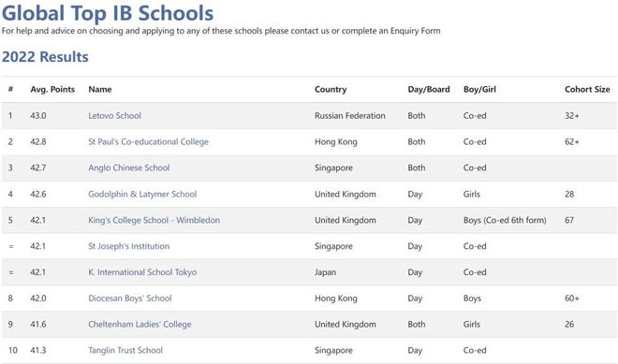Click the Global Top IB Schools heading
This screenshot has width=618, height=364.
[108, 13]
